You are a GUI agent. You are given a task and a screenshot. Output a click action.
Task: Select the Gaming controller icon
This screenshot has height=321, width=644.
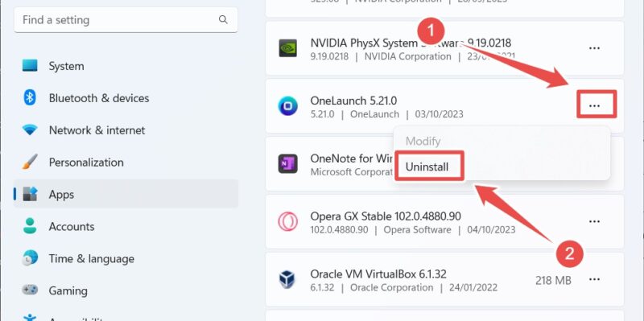pos(30,290)
